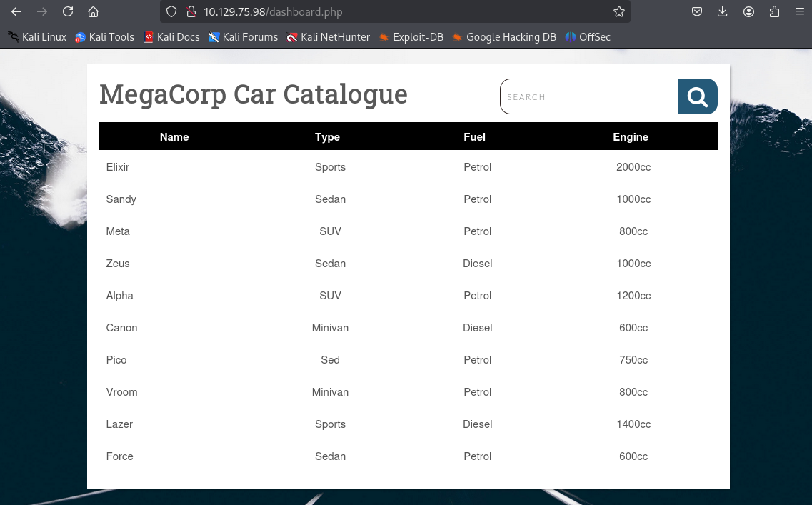Image resolution: width=812 pixels, height=505 pixels.
Task: Open the browser hamburger menu
Action: [x=800, y=11]
